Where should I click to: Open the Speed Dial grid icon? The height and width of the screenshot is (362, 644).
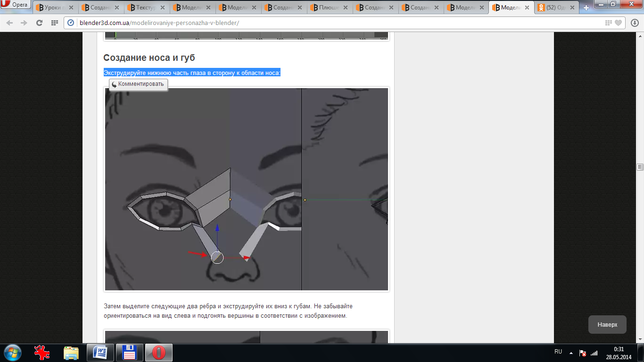tap(55, 23)
